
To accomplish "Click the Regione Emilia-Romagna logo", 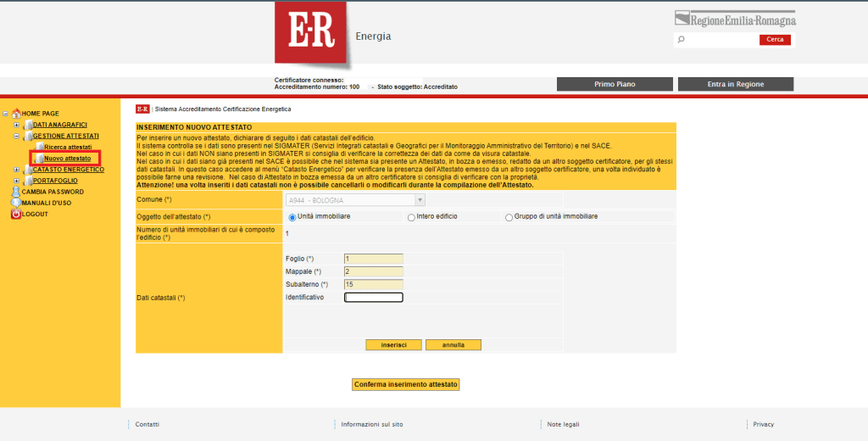I will pyautogui.click(x=735, y=19).
